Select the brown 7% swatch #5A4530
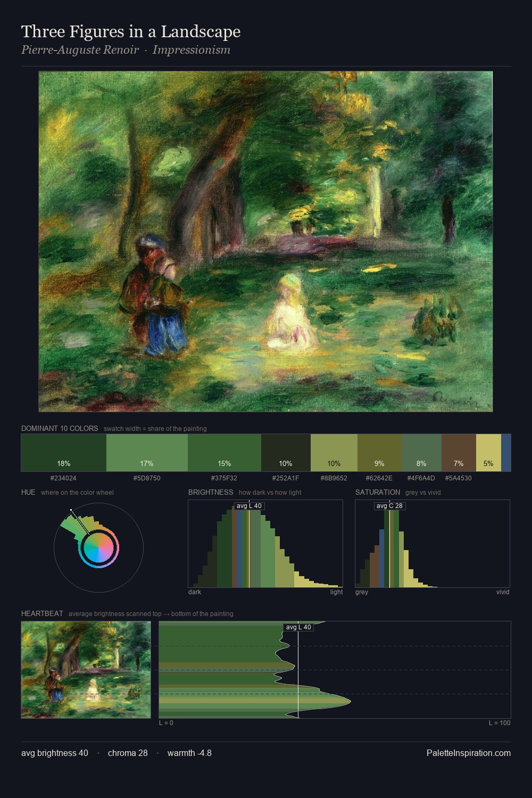 [459, 453]
